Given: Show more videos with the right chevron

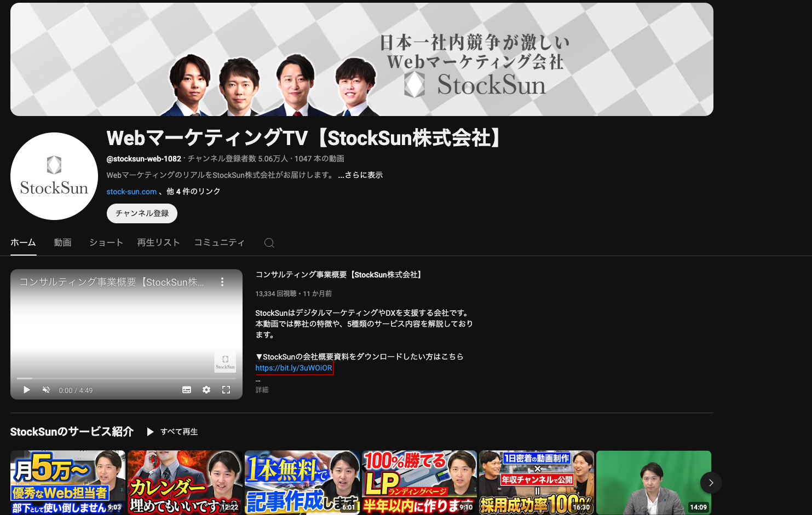Looking at the screenshot, I should pos(711,483).
